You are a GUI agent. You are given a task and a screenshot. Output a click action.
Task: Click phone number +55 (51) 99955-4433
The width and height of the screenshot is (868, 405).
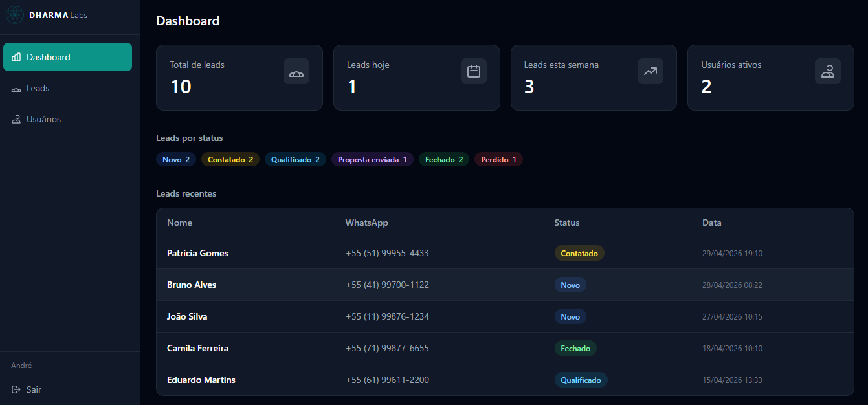point(387,253)
